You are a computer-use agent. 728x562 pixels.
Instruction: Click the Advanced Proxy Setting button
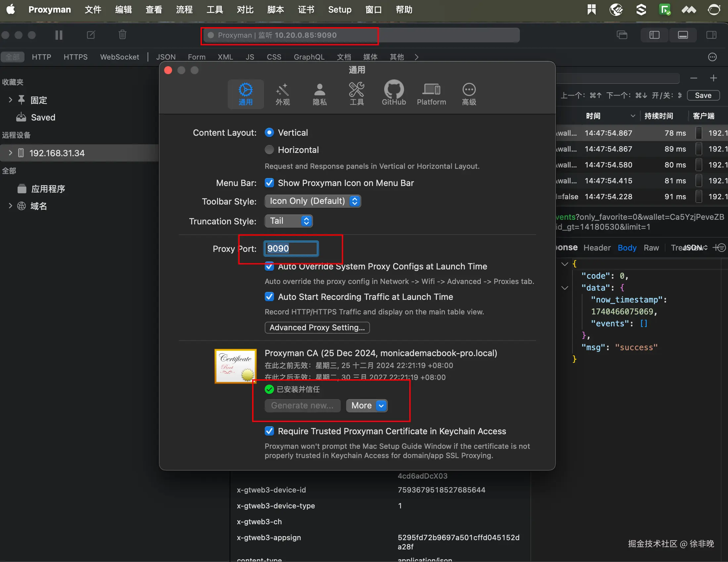click(317, 327)
